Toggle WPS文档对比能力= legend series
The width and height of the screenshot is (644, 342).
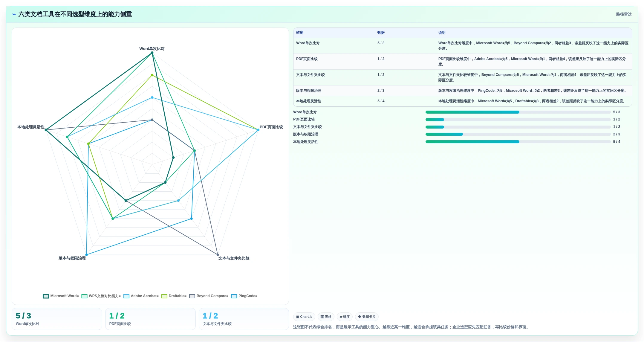coord(101,296)
